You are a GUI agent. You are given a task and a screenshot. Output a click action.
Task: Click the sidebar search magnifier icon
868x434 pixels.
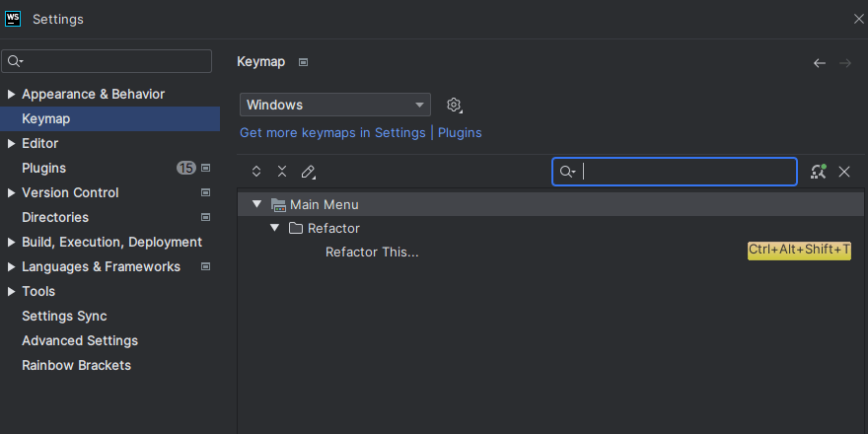click(x=15, y=61)
